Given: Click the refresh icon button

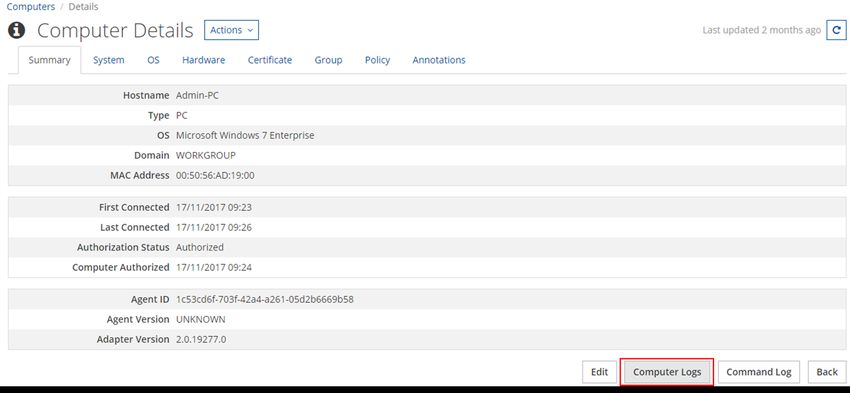Looking at the screenshot, I should (x=835, y=30).
